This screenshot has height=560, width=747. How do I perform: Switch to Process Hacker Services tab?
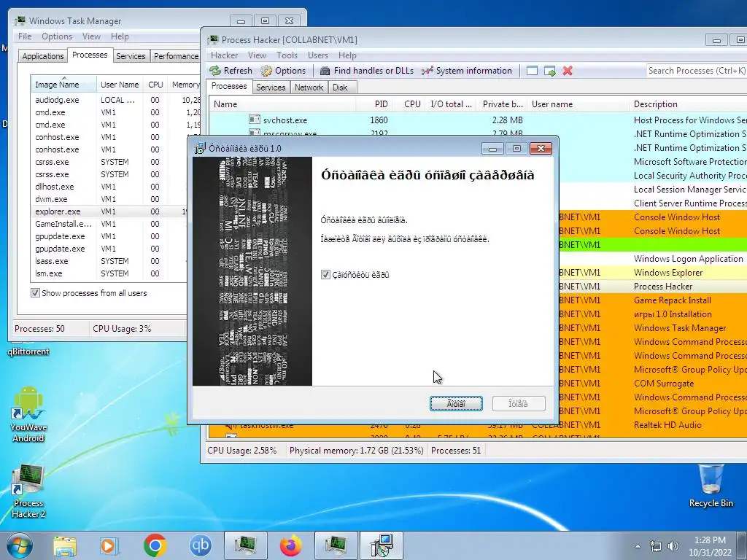(x=271, y=87)
